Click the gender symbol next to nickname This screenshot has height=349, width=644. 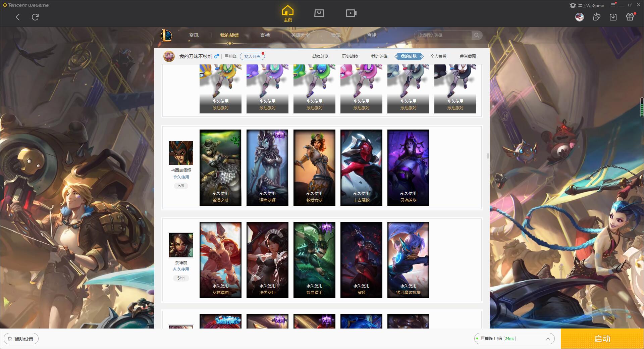click(x=216, y=56)
